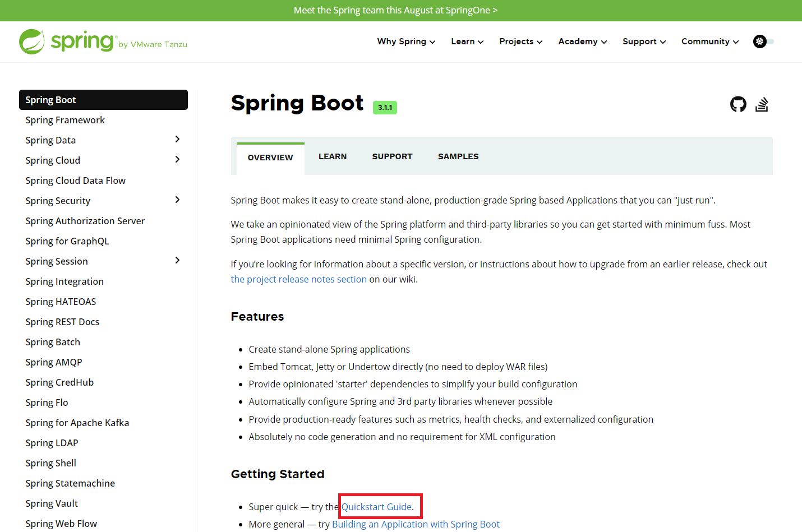This screenshot has width=802, height=532.
Task: Open Spring Flo project
Action: [x=47, y=403]
